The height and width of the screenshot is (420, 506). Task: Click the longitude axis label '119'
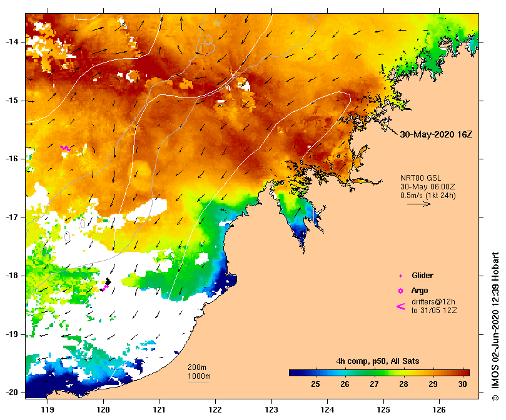[x=48, y=410]
